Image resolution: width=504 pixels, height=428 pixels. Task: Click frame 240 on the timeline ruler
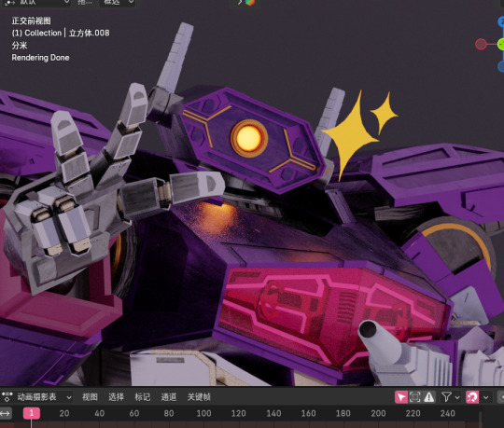pyautogui.click(x=447, y=413)
